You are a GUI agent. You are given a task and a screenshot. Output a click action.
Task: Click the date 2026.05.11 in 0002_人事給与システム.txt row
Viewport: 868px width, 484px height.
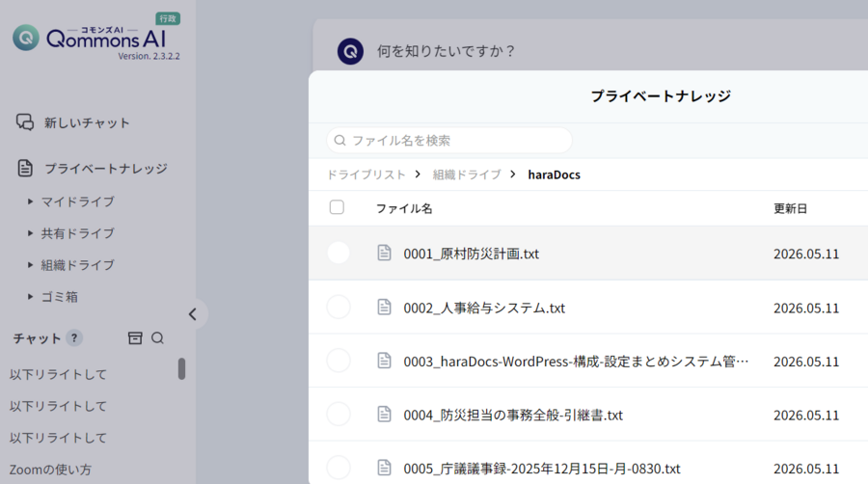point(806,309)
